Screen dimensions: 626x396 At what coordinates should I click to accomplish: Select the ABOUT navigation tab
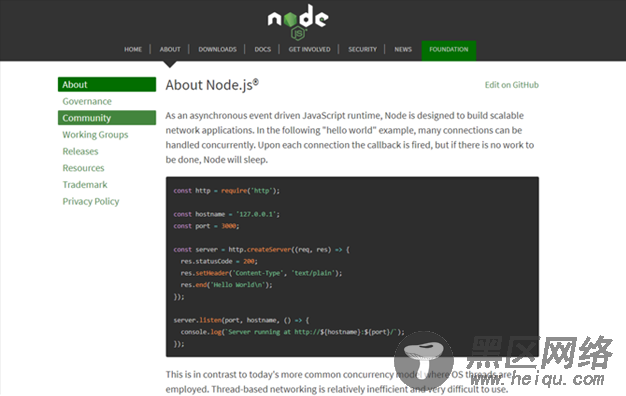coord(170,50)
